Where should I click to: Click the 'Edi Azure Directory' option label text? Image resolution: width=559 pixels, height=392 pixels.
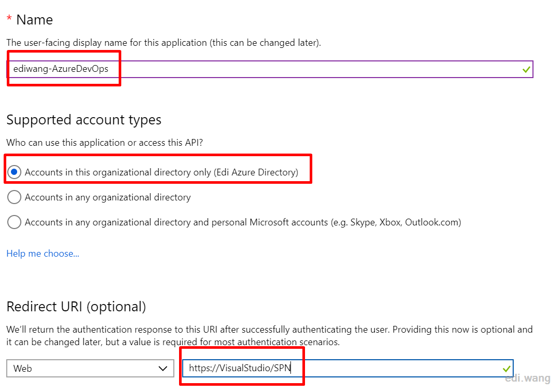pos(161,172)
